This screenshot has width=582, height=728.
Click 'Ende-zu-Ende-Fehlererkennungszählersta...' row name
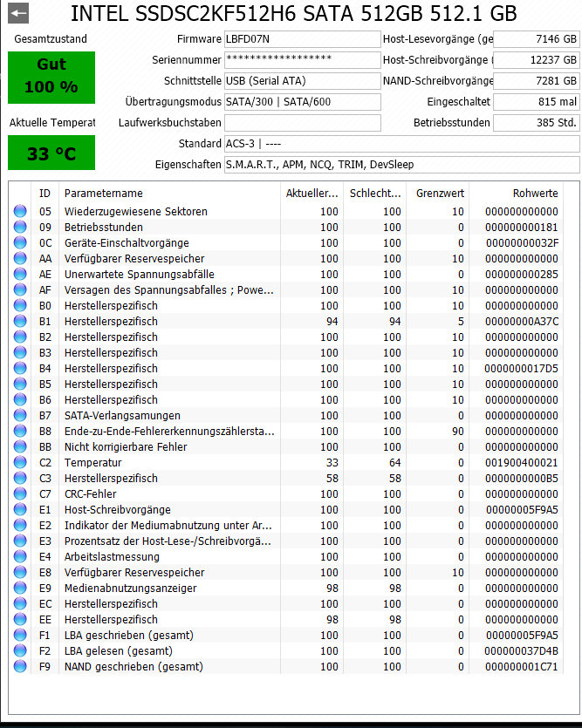coord(169,431)
